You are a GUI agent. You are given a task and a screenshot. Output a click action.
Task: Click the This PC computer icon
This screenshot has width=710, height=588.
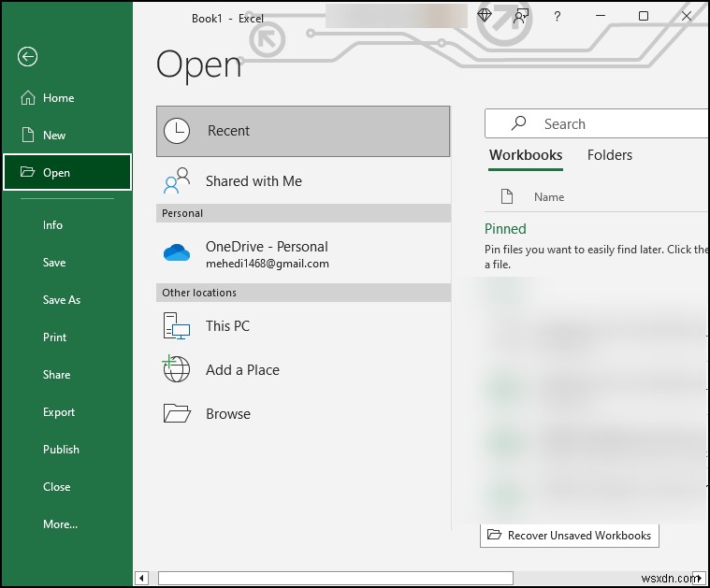point(177,326)
